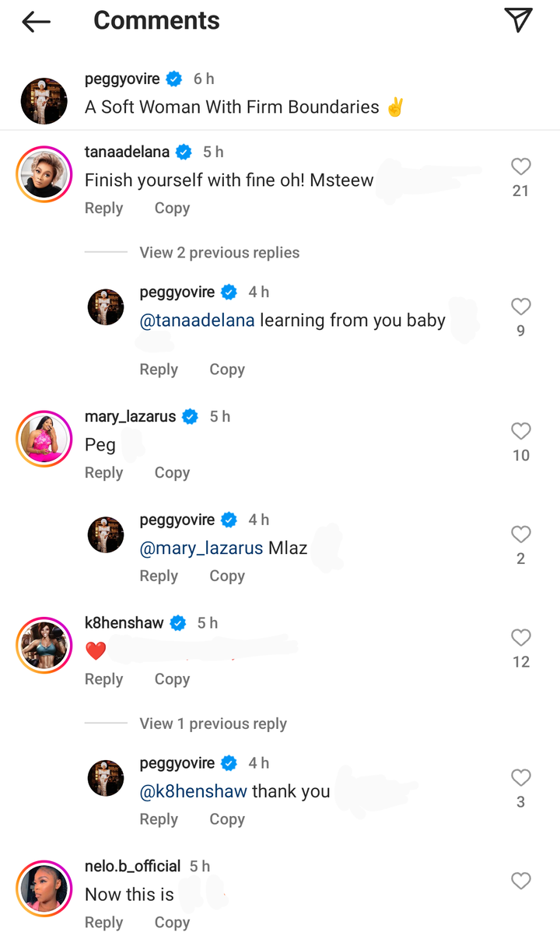The height and width of the screenshot is (939, 560).
Task: Open the @tanaadelana mention link
Action: [x=197, y=321]
